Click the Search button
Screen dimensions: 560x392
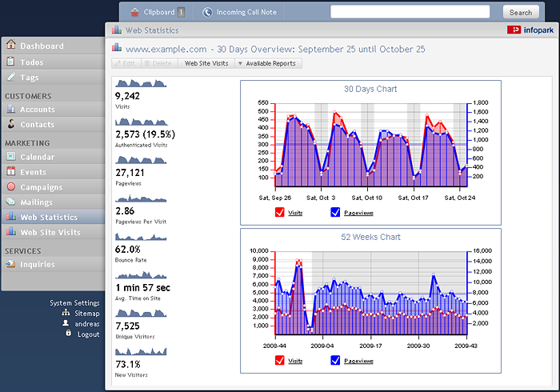tap(521, 12)
